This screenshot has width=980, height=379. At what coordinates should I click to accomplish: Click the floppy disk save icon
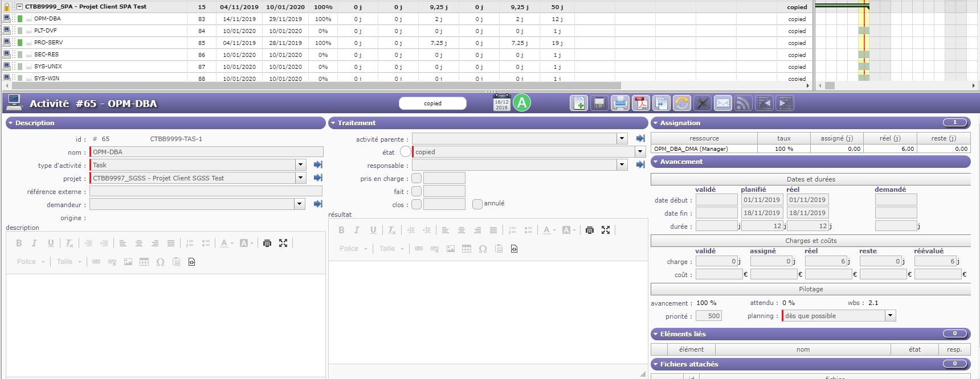pyautogui.click(x=599, y=103)
